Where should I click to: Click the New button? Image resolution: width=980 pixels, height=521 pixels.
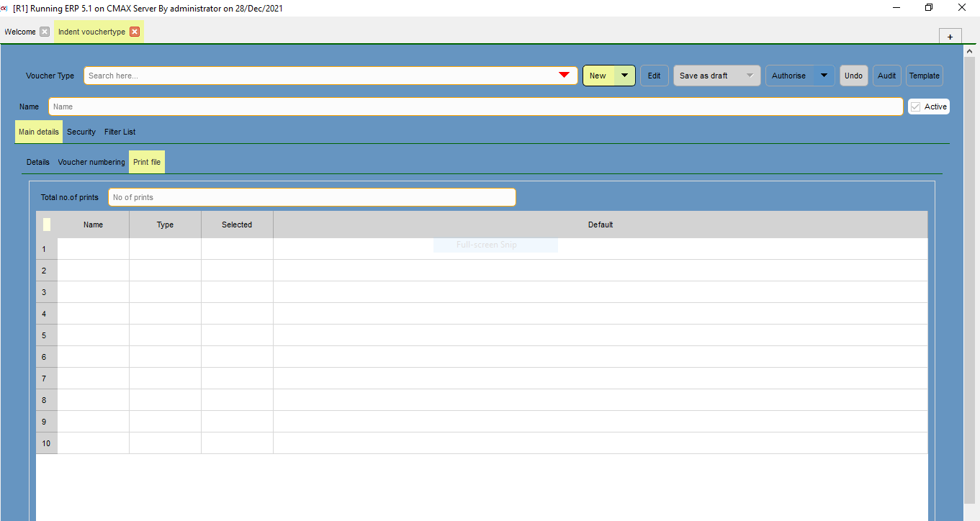598,76
